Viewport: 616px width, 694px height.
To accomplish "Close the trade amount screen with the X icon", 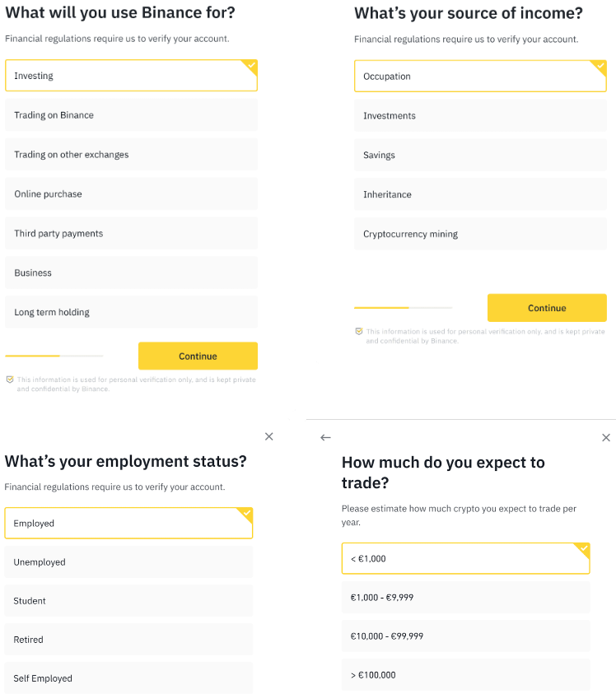I will [606, 437].
